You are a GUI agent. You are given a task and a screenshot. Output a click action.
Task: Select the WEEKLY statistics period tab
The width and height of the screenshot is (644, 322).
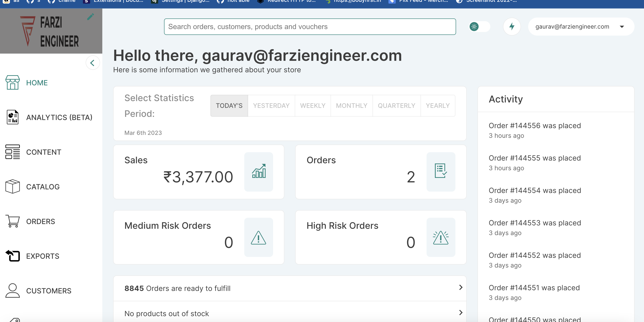tap(313, 106)
